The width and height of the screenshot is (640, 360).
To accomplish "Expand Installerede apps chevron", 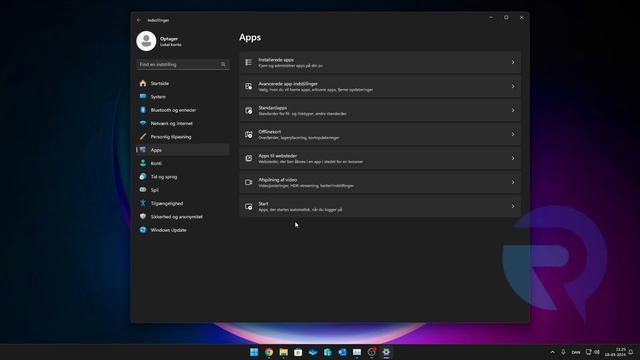I will 513,62.
